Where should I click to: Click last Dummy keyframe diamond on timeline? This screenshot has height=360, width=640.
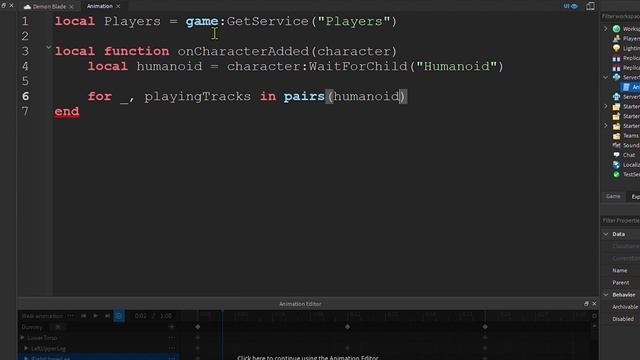[x=484, y=327]
